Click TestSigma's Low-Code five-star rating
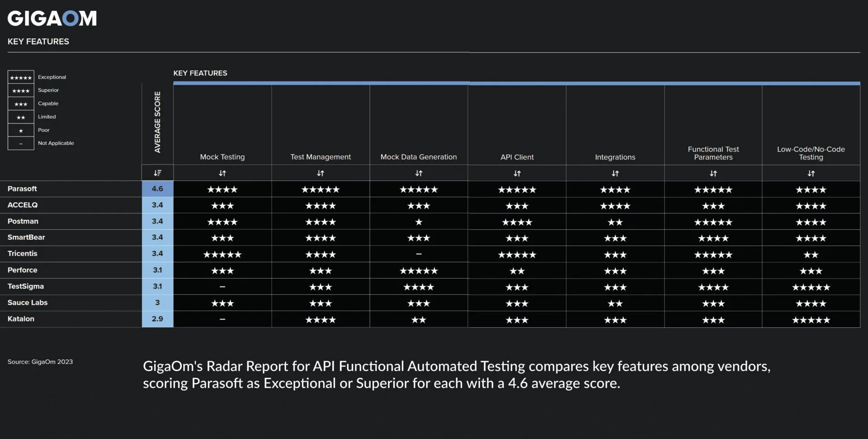Image resolution: width=868 pixels, height=439 pixels. click(x=811, y=287)
